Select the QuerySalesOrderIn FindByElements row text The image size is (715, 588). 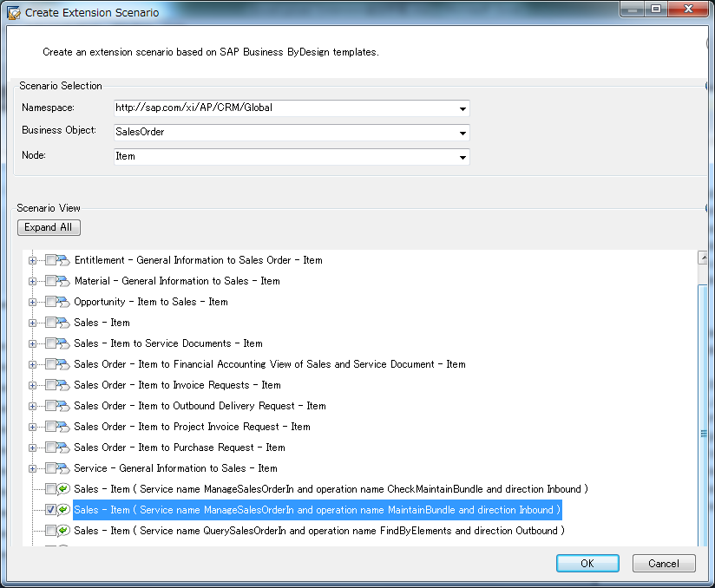319,531
